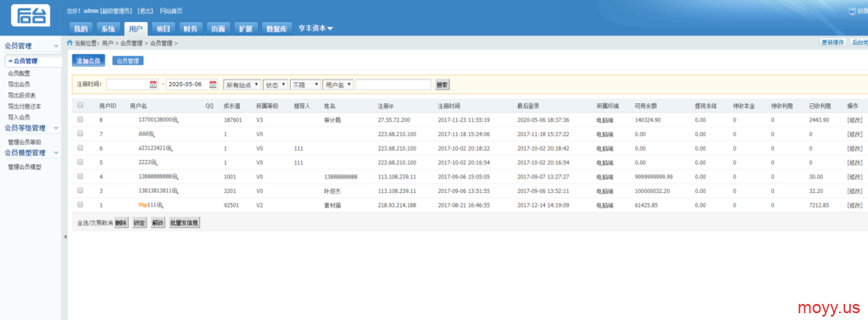868x320 pixels.
Task: Check the row for user ID 5
Action: coord(81,162)
